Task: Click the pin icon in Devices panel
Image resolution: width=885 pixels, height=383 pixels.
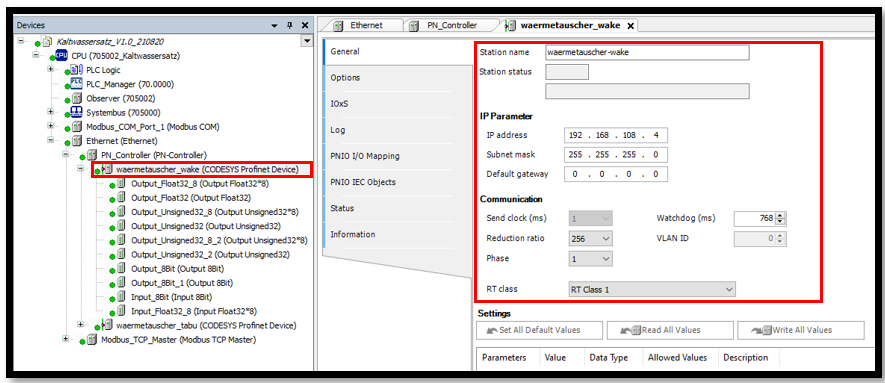Action: pyautogui.click(x=290, y=25)
